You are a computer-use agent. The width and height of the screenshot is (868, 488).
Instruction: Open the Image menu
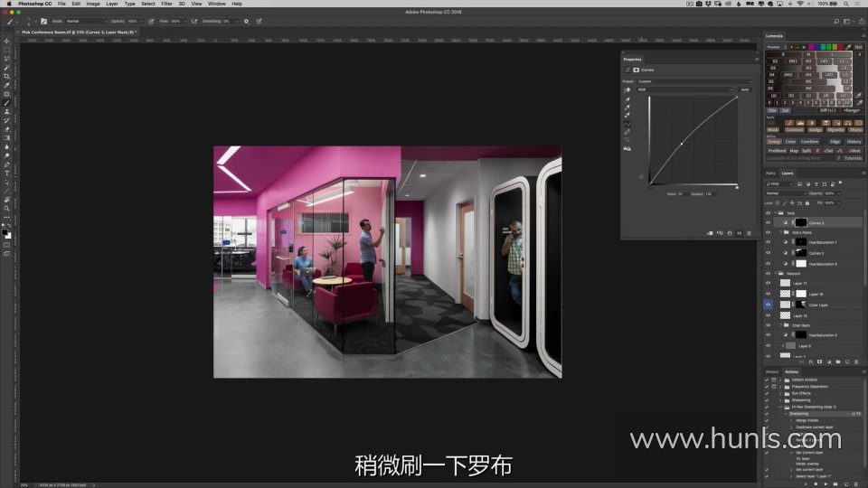[x=92, y=4]
